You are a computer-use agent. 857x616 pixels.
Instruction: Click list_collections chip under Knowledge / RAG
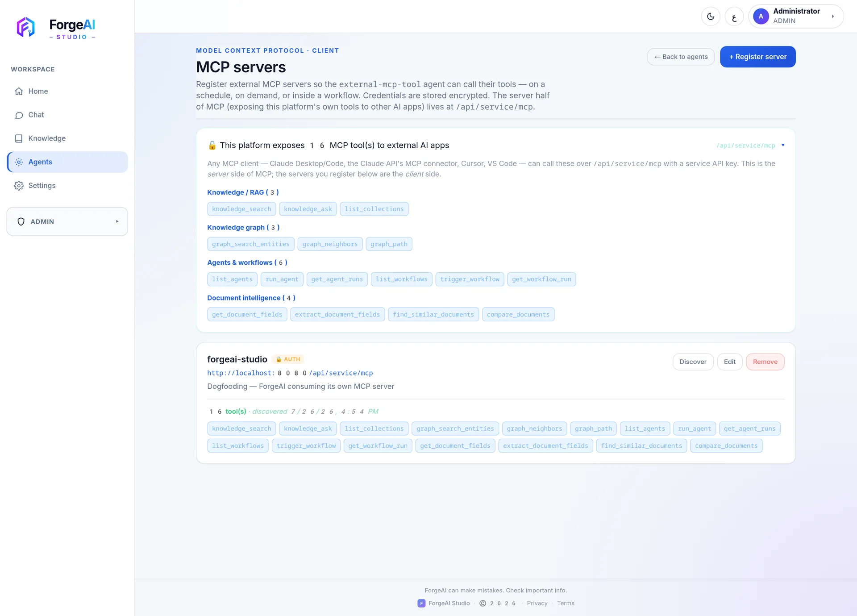[x=374, y=209]
